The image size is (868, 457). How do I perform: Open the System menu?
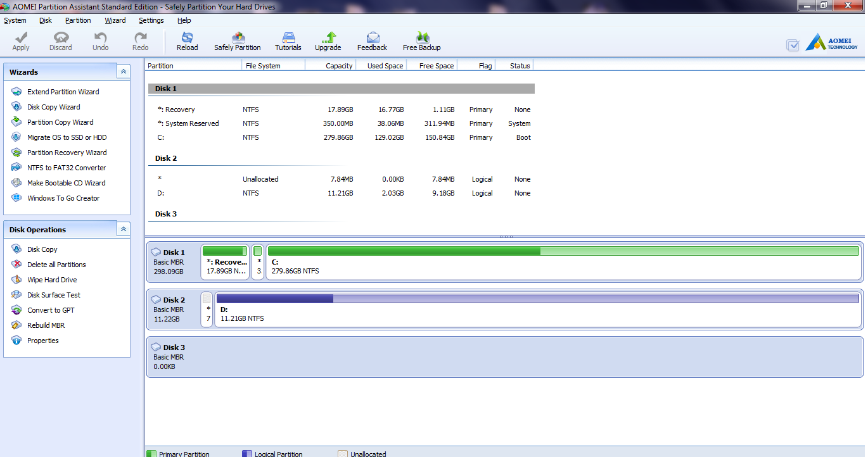click(x=15, y=20)
